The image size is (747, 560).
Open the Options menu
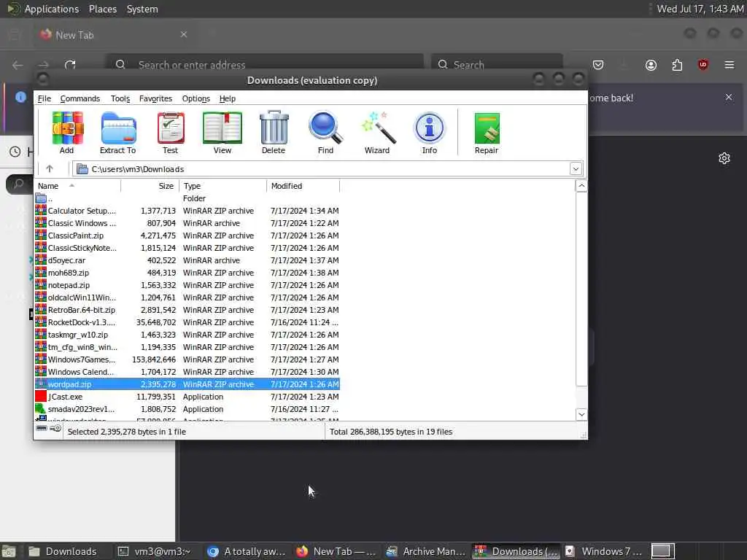196,98
